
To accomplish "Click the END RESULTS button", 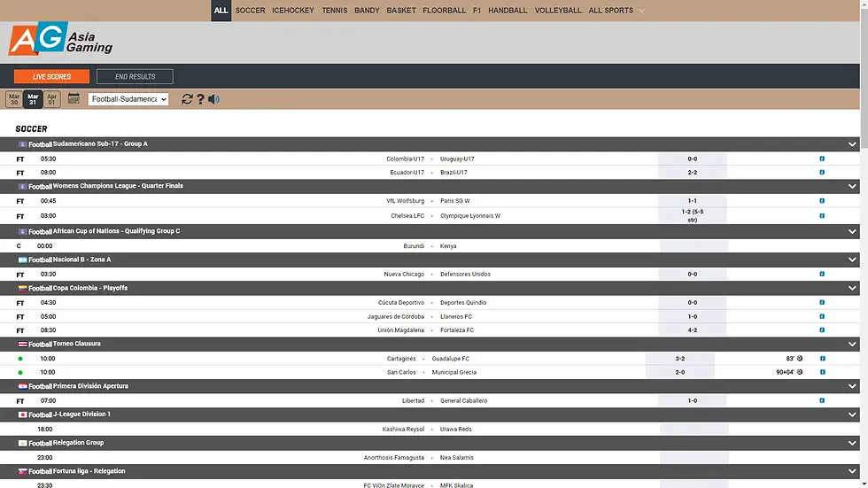I will (x=135, y=76).
